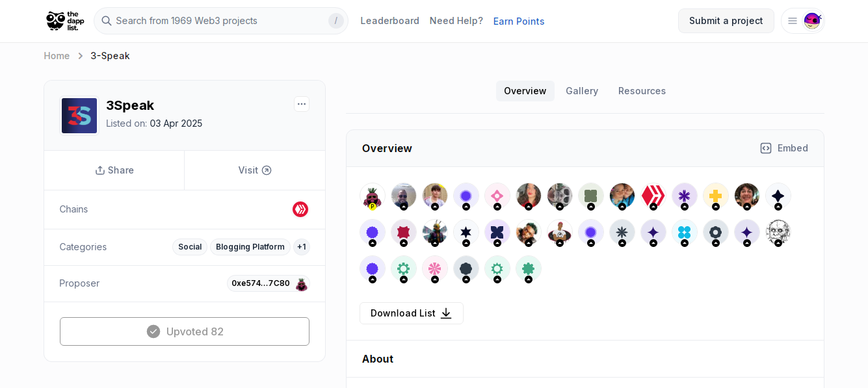The height and width of the screenshot is (388, 868).
Task: Click the About section heading
Action: tap(378, 359)
